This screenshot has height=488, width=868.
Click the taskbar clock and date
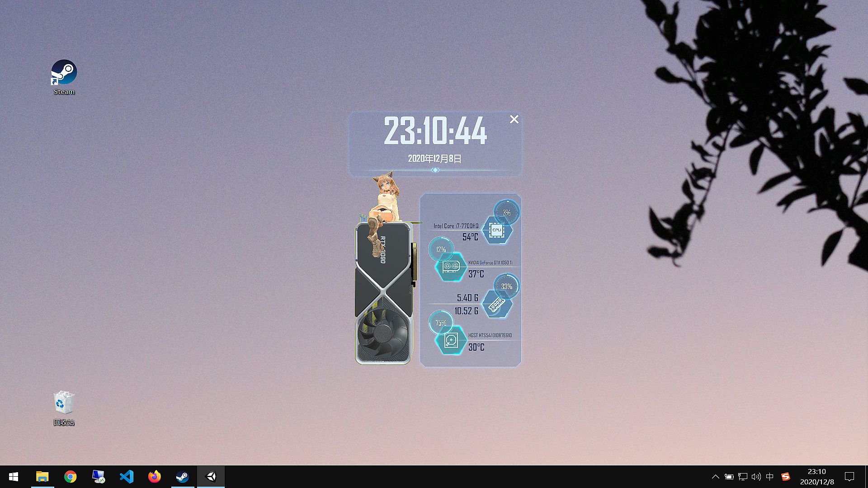[x=816, y=477]
